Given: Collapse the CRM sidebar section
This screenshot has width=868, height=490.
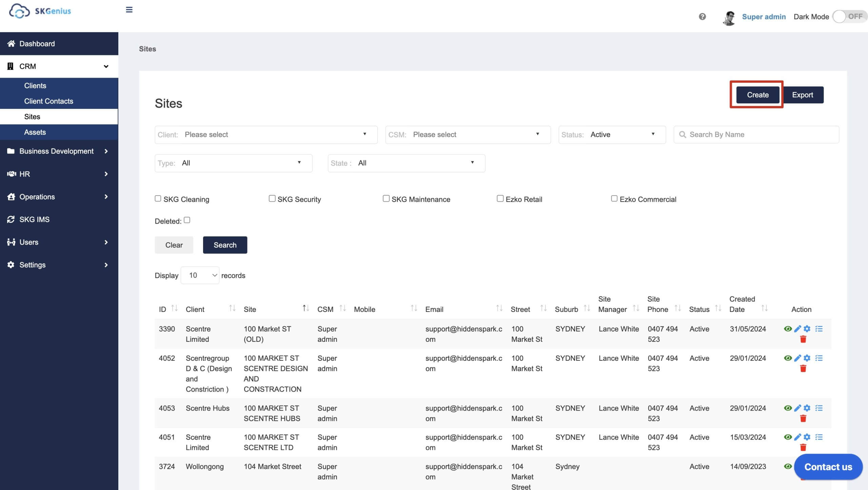Looking at the screenshot, I should [59, 66].
